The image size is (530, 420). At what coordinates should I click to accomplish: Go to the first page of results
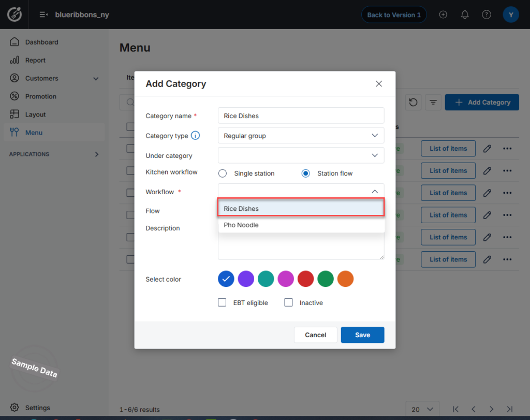(x=455, y=409)
